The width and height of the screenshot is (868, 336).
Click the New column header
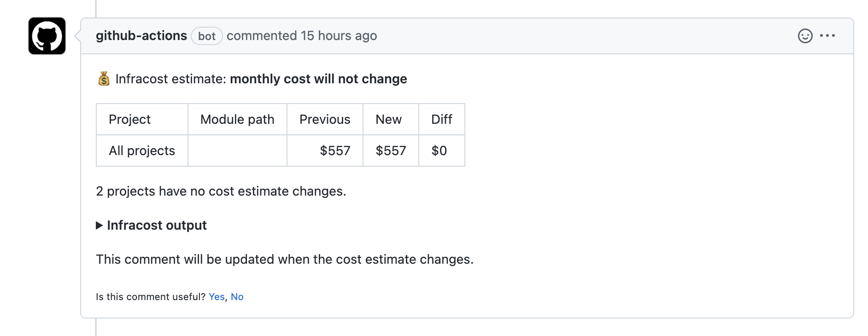(x=391, y=119)
